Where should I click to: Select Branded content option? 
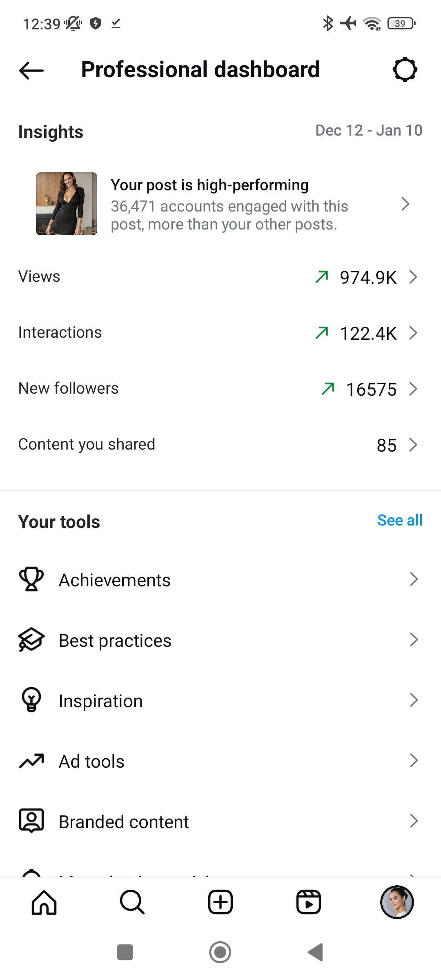coord(124,822)
